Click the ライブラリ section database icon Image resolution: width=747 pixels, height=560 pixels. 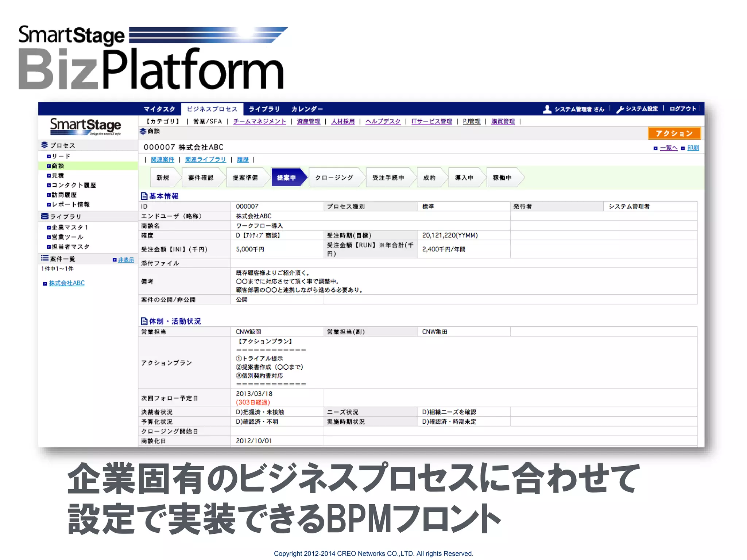(x=44, y=216)
